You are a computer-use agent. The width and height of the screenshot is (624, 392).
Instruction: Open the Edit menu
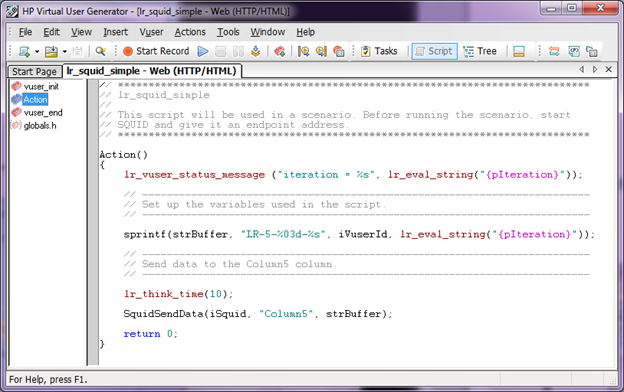click(x=51, y=32)
